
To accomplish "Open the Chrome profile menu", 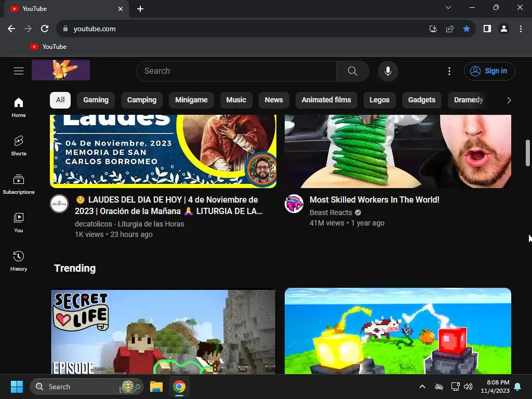I will 504,29.
